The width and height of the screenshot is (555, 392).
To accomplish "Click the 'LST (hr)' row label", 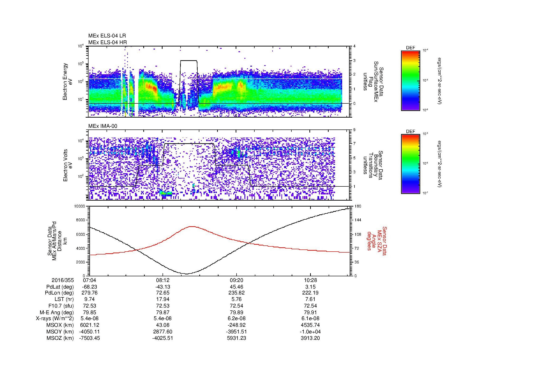I will (x=64, y=300).
